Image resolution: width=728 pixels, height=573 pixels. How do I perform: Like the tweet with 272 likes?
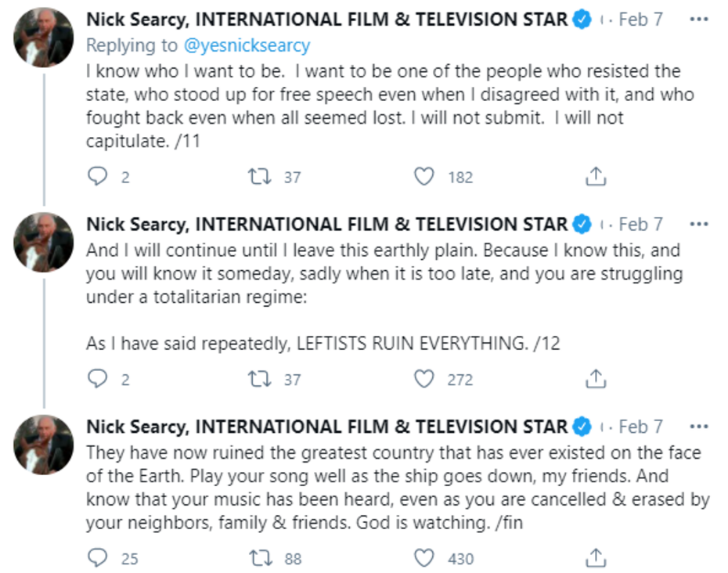click(x=423, y=380)
